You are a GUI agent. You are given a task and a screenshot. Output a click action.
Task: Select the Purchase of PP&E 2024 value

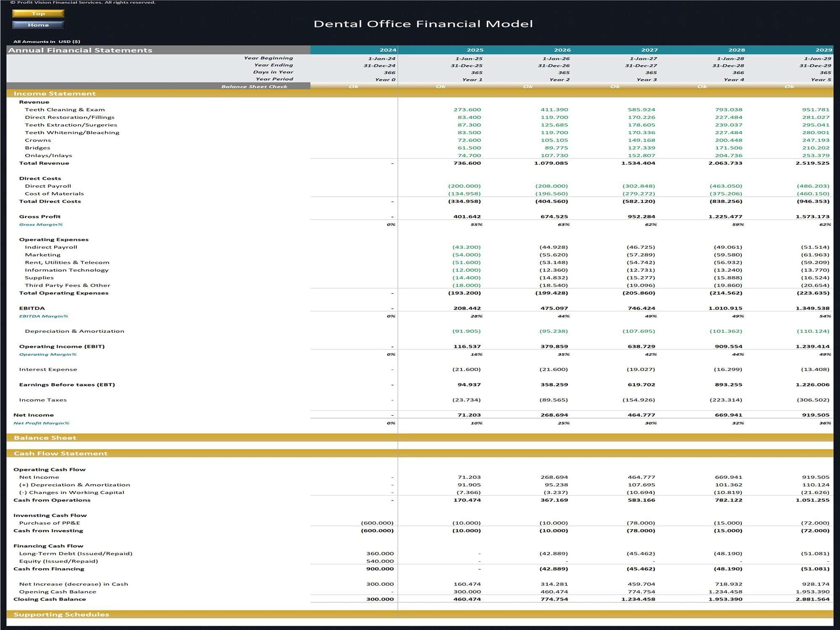[x=377, y=523]
